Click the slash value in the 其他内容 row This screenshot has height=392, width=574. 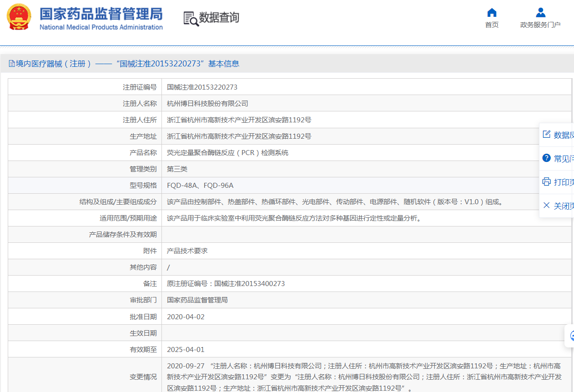pyautogui.click(x=168, y=267)
